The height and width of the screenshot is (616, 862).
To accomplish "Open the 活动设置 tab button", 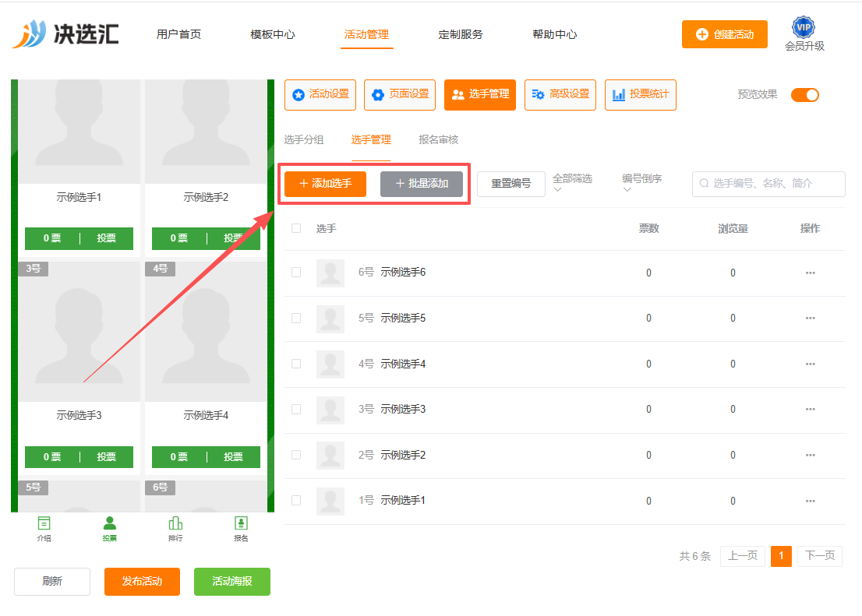I will [320, 95].
